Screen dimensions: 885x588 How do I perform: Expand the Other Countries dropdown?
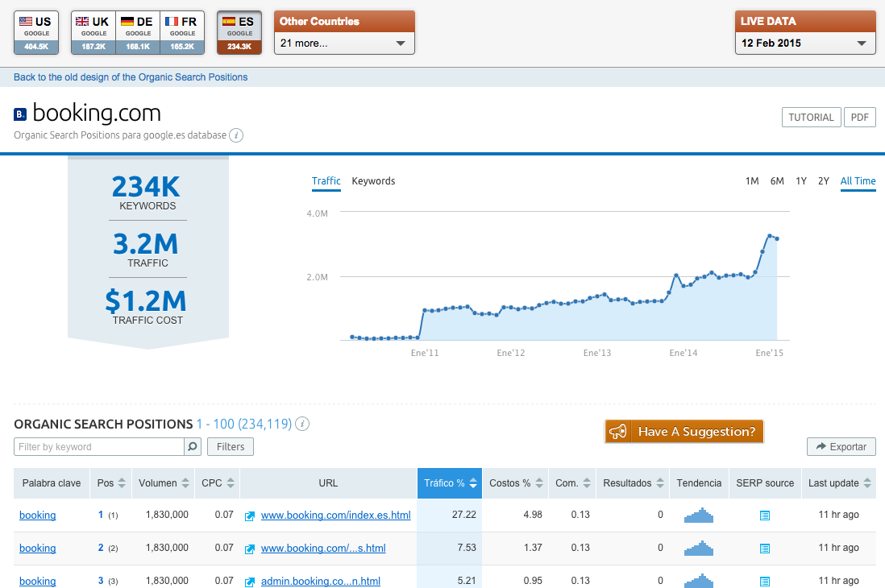(x=344, y=43)
